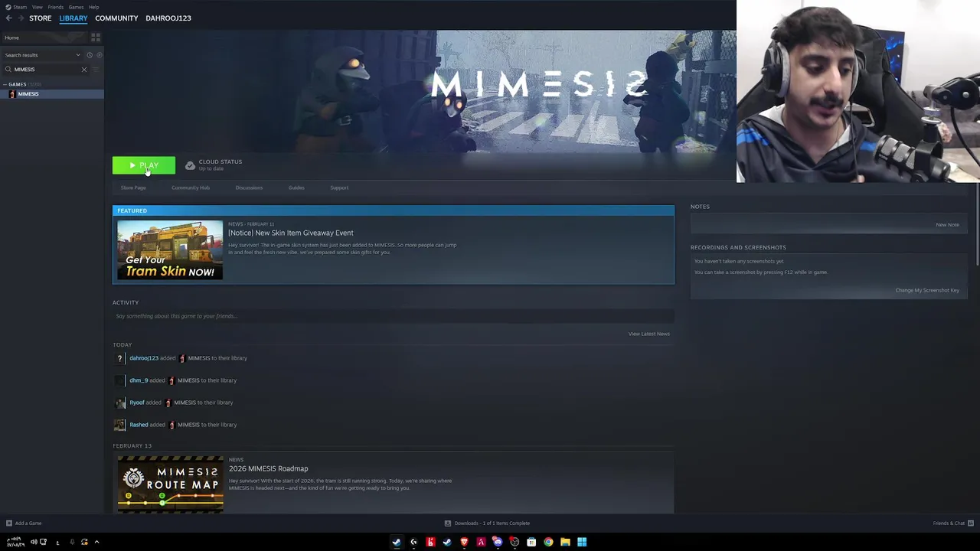The image size is (980, 551).
Task: Open the Tram Skin news thumbnail
Action: click(x=170, y=250)
